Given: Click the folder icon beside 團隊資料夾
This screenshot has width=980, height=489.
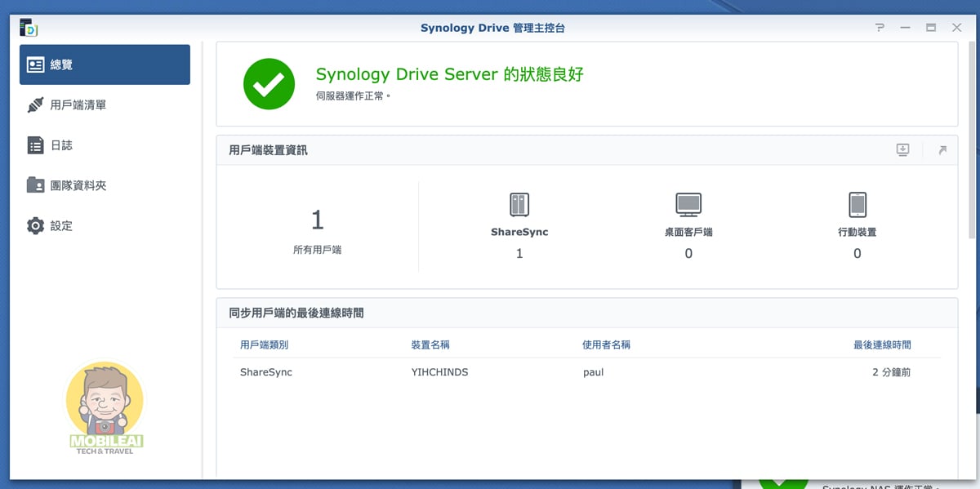Looking at the screenshot, I should 35,185.
